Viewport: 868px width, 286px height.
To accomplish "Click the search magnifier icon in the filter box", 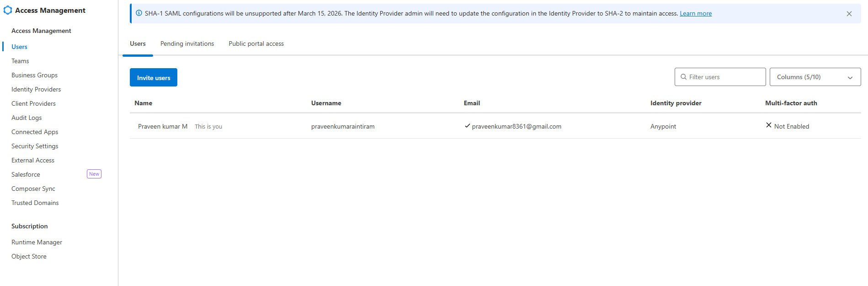I will 683,77.
